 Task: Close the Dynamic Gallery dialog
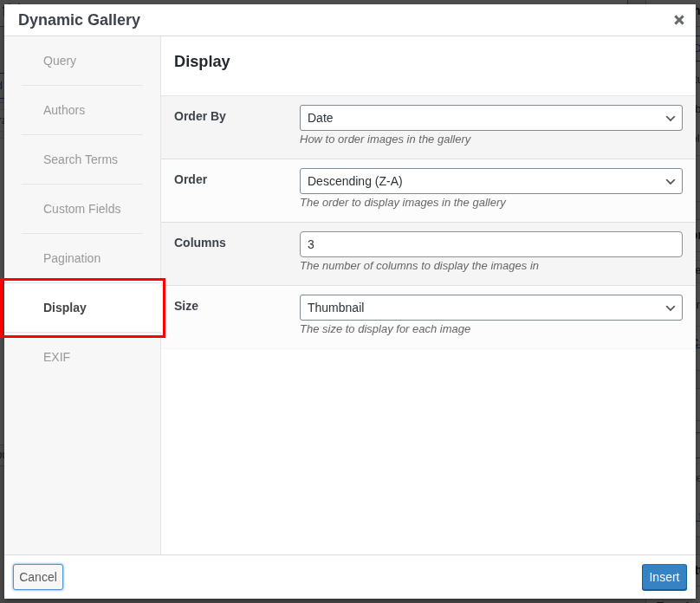click(x=678, y=20)
